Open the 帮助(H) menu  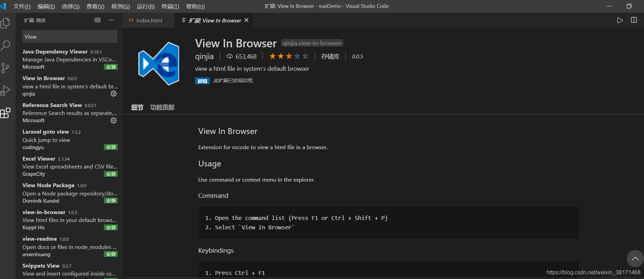coord(195,6)
